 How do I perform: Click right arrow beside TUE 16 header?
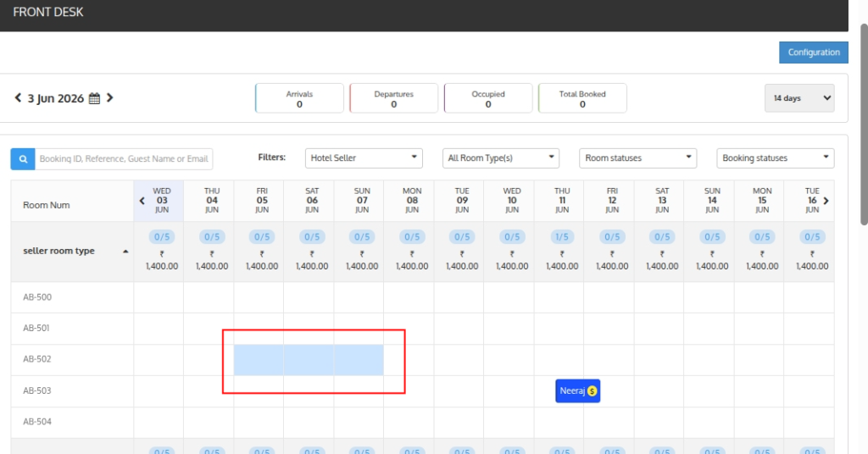coord(826,201)
